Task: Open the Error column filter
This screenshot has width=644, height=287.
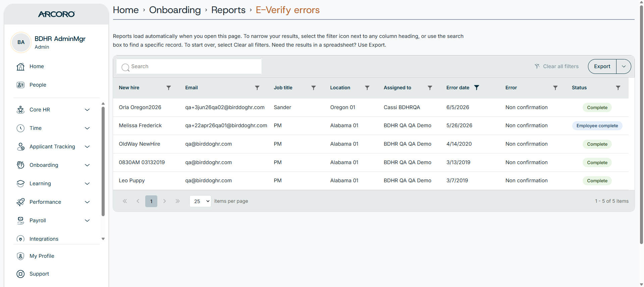Action: 555,88
